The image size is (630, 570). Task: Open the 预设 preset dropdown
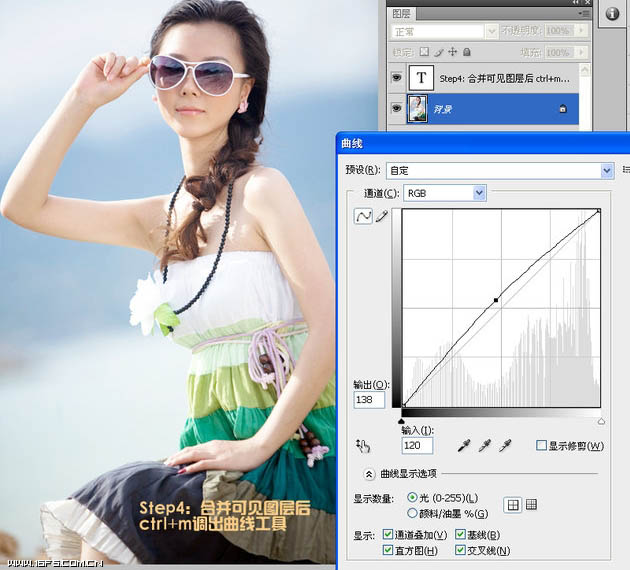click(x=606, y=171)
